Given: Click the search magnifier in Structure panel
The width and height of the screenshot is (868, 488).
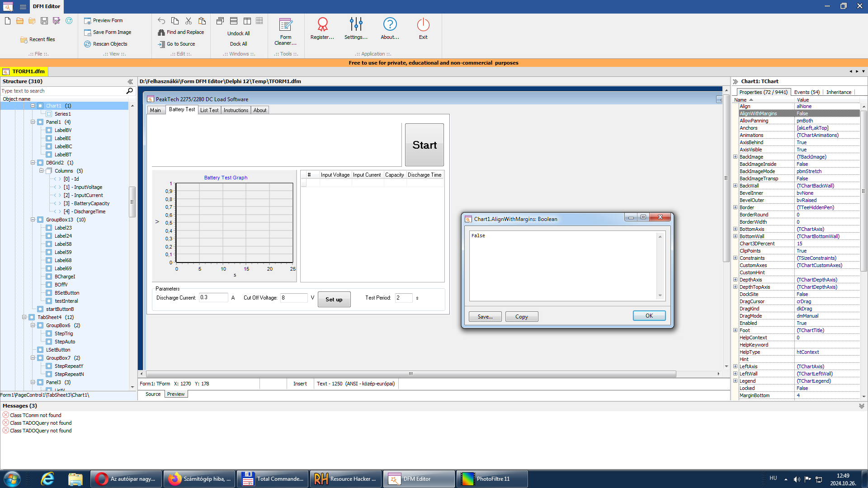Looking at the screenshot, I should click(x=129, y=91).
